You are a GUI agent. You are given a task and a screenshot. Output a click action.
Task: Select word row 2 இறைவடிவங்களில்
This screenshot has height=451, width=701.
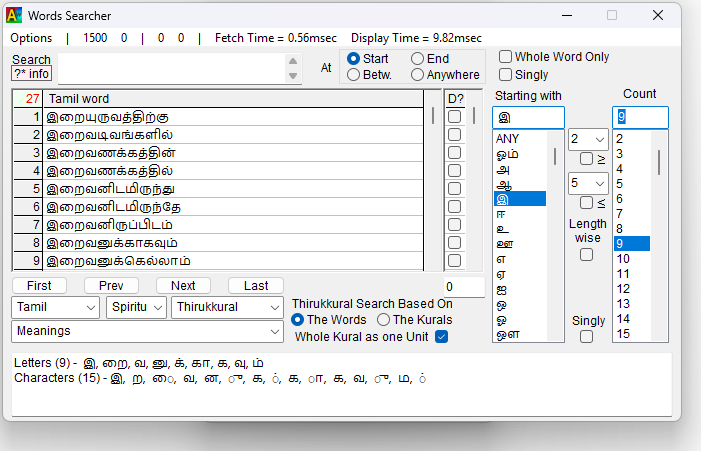(233, 135)
